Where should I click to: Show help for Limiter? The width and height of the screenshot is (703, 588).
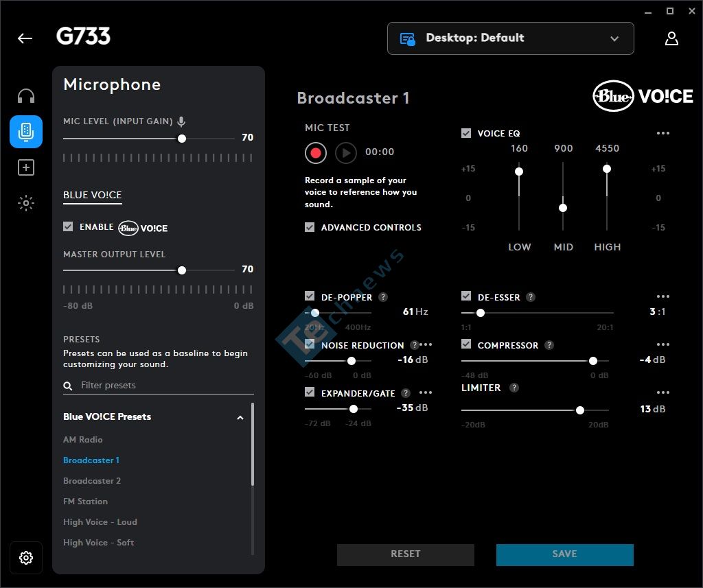coord(514,387)
